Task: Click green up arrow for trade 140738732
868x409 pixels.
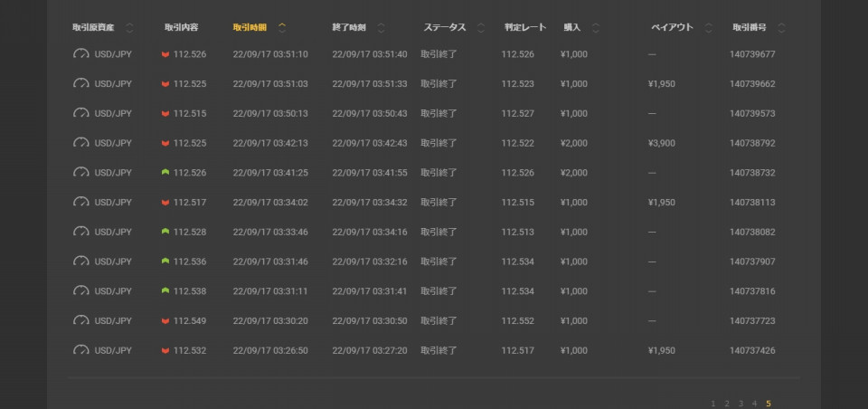Action: coord(165,172)
